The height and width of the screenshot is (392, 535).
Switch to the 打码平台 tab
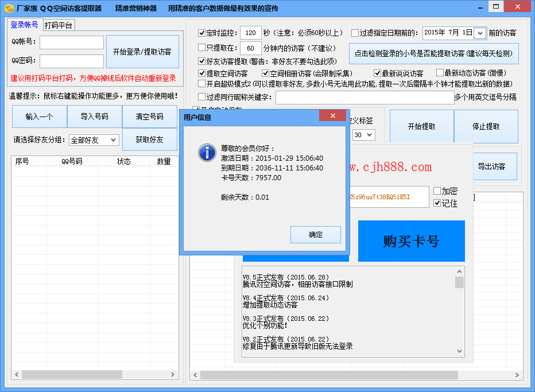pos(60,25)
